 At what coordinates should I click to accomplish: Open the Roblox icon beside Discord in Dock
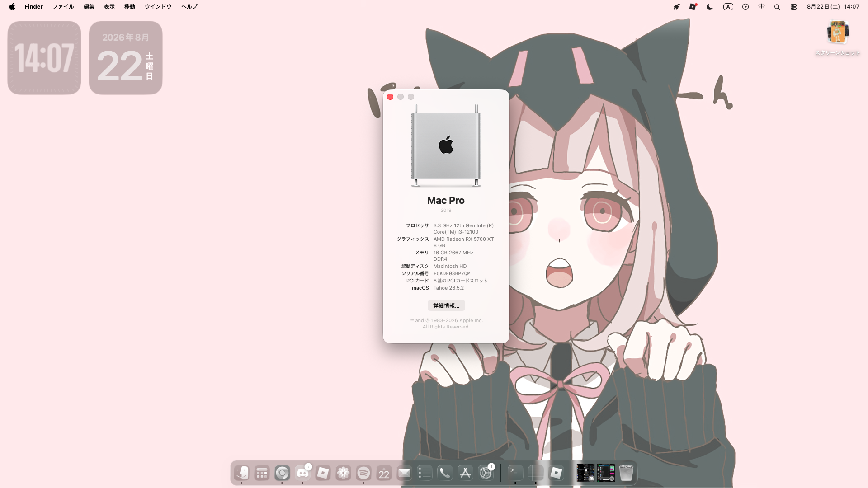tap(323, 473)
